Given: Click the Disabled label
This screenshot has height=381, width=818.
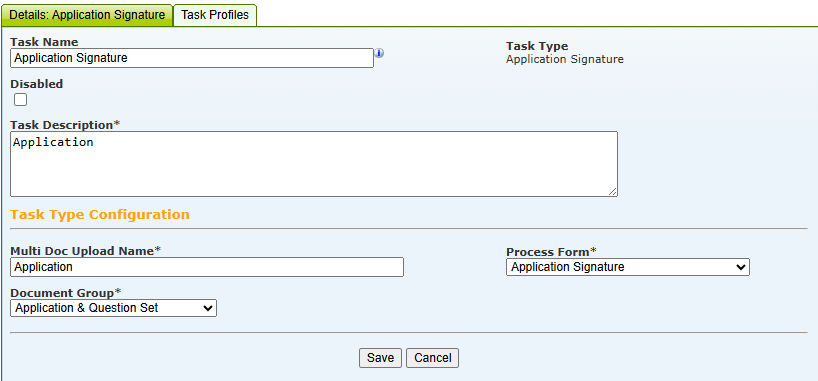Looking at the screenshot, I should tap(37, 84).
